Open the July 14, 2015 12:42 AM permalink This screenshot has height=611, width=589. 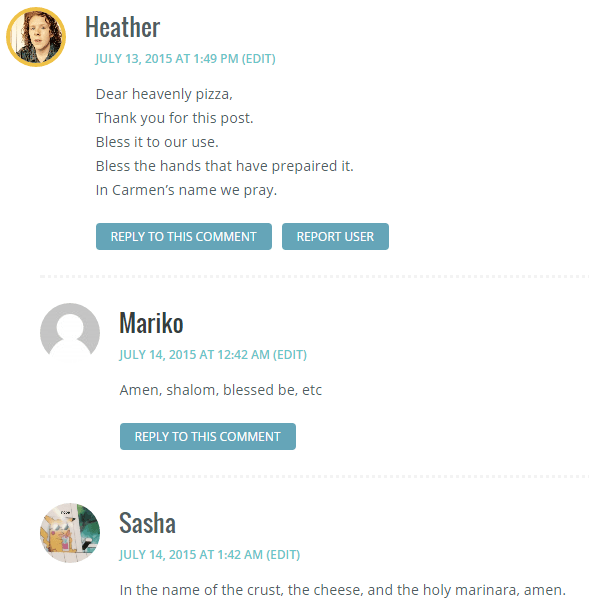pyautogui.click(x=194, y=355)
